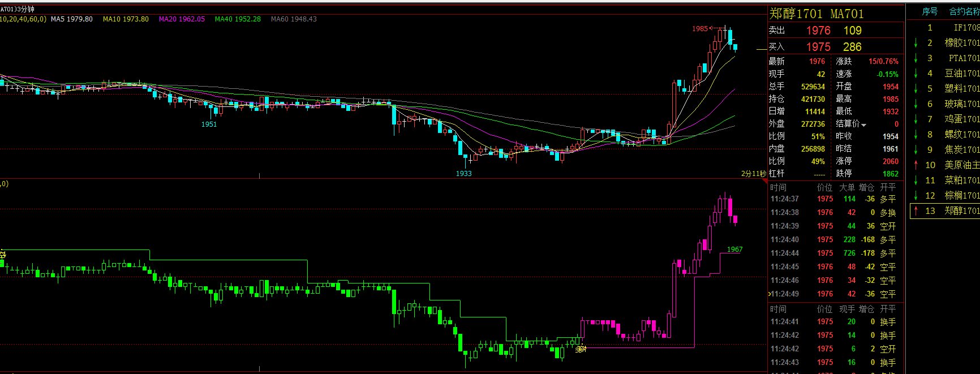Click the MA20 indicator label
The height and width of the screenshot is (374, 980).
point(182,19)
